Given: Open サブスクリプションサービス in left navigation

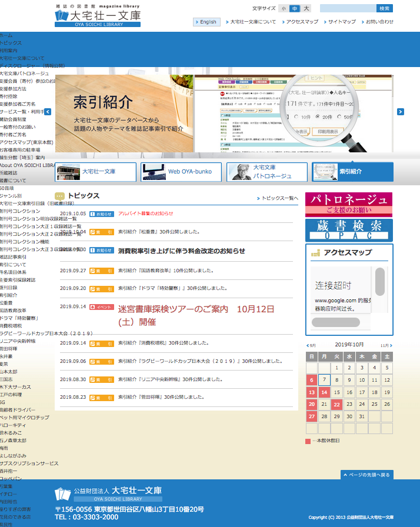Looking at the screenshot, I should [29, 463].
